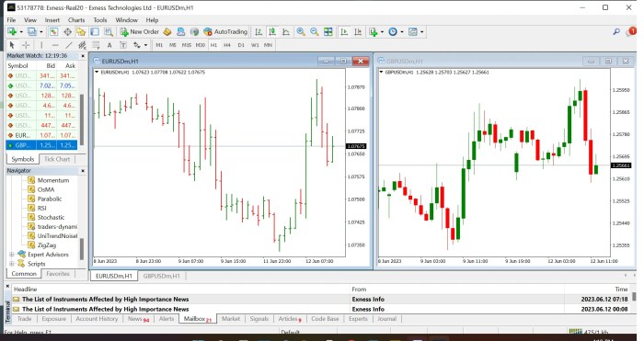Zoom out on the chart

pos(315,31)
